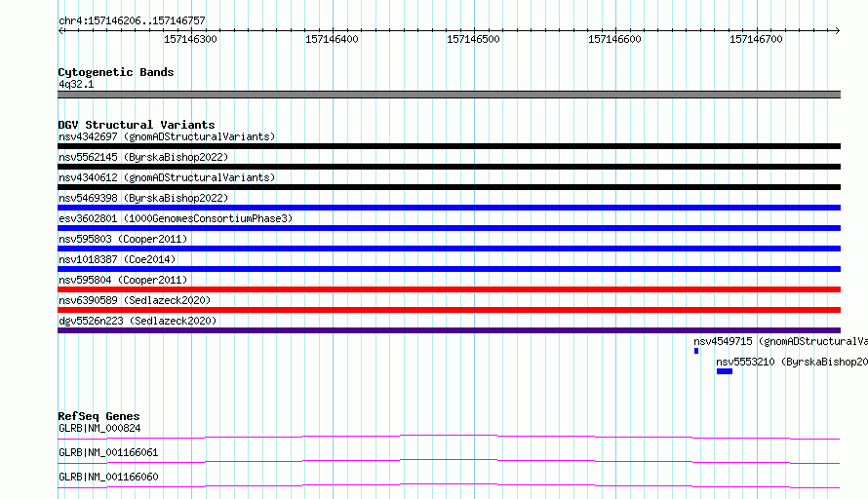
Task: Click the red bar under nsv6390589
Action: (x=449, y=310)
